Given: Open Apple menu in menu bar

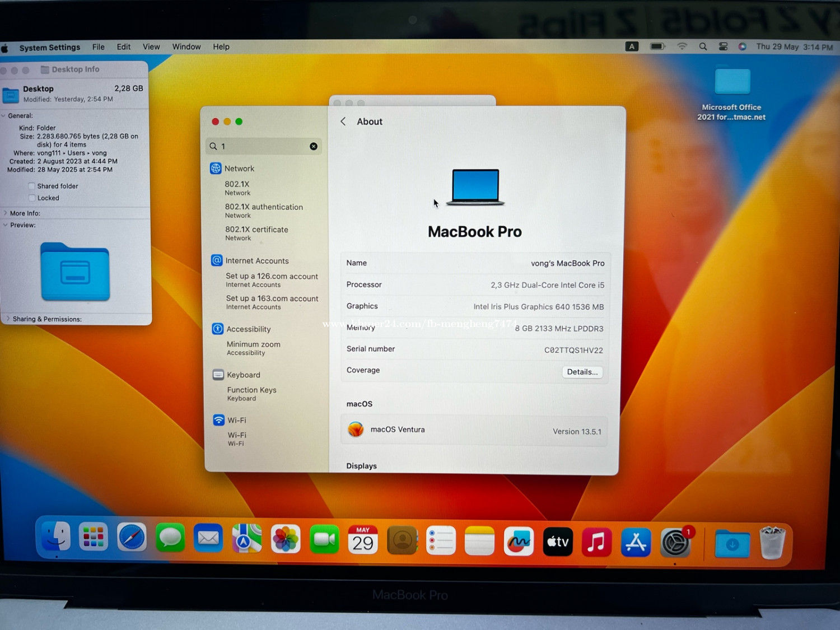Looking at the screenshot, I should coord(5,48).
